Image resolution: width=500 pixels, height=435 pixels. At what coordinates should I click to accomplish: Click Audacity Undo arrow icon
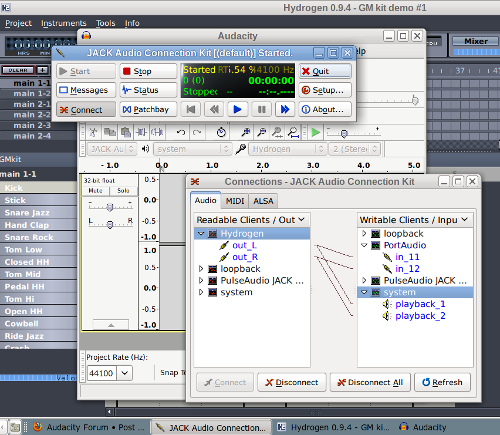click(181, 133)
